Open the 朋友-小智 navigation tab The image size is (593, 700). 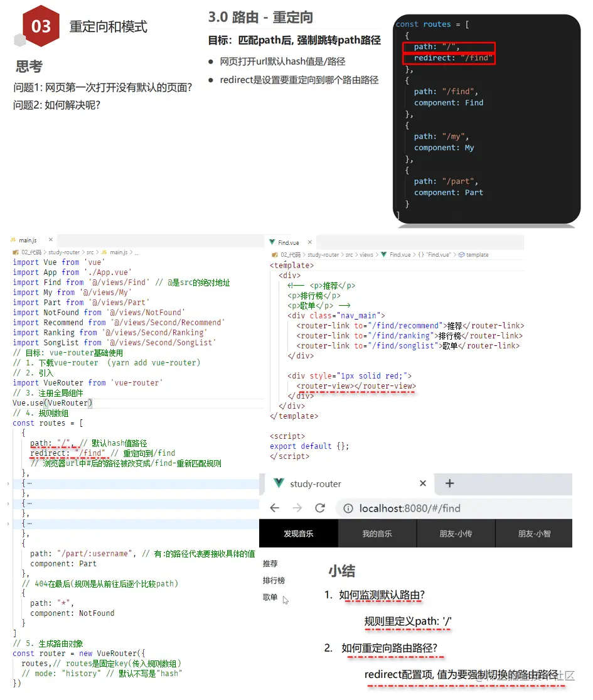[x=534, y=534]
